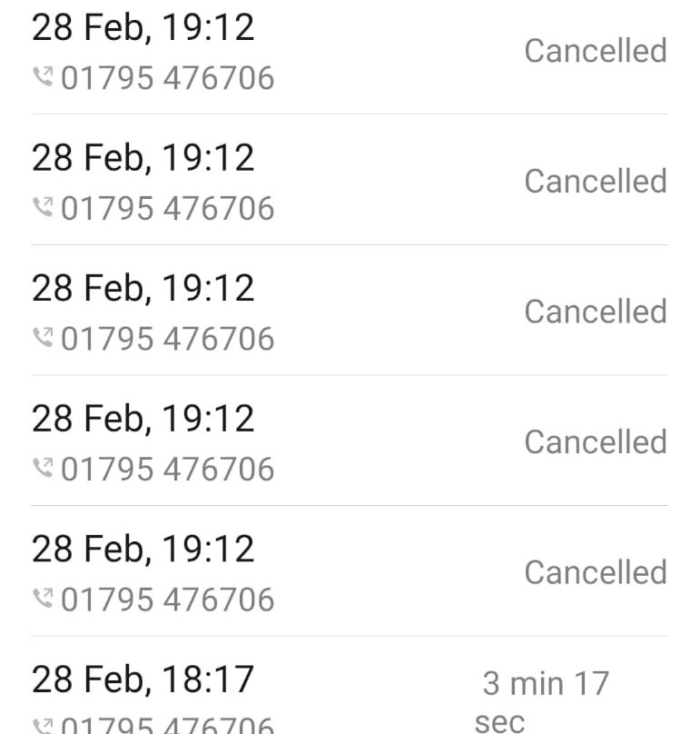Open the second 28 Feb, 19:12 call entry
The height and width of the screenshot is (734, 700).
350,179
